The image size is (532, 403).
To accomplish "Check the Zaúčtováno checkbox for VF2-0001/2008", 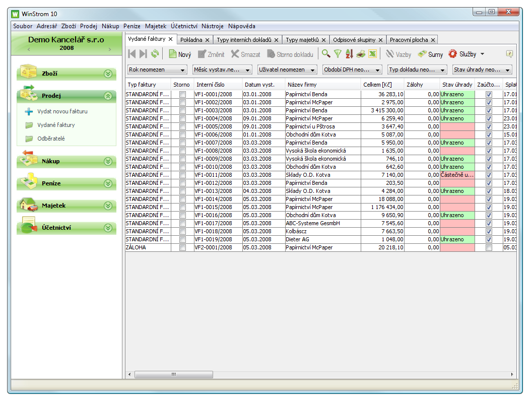I will pyautogui.click(x=489, y=248).
